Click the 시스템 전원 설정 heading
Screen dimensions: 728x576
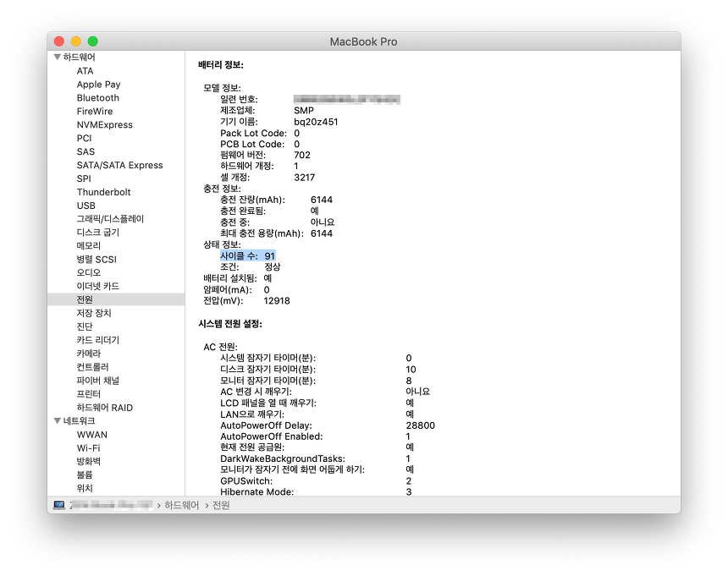230,324
